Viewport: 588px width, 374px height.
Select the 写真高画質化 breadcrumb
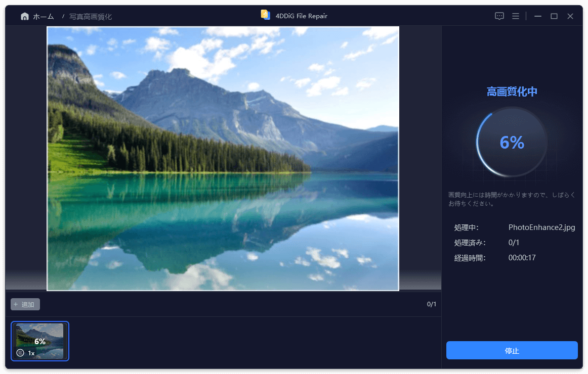(x=91, y=17)
